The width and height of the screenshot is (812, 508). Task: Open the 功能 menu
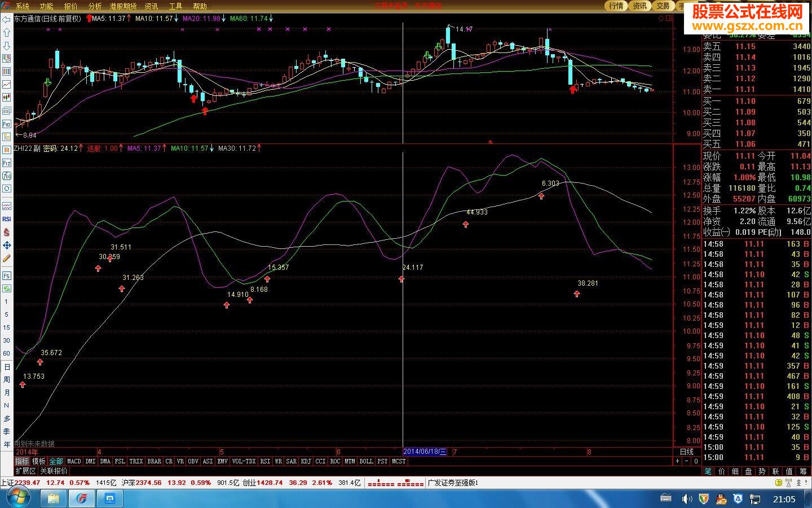click(47, 6)
